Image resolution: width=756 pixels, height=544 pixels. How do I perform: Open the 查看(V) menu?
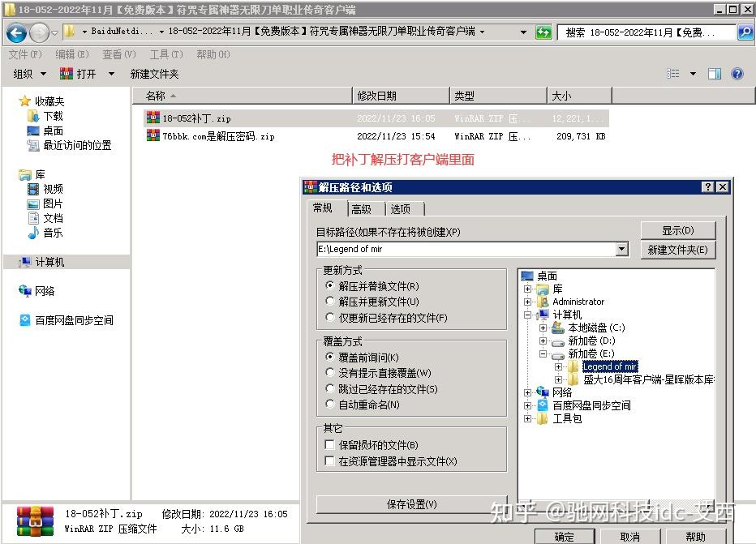[119, 54]
